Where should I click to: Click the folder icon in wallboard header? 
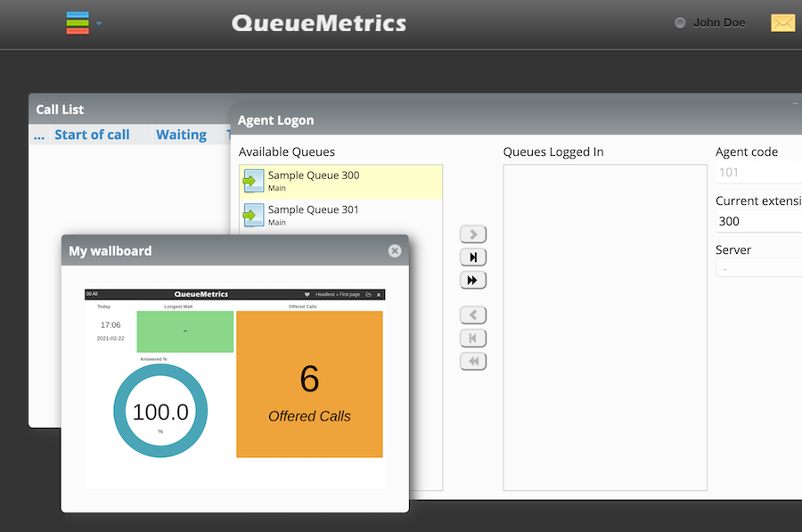[368, 294]
